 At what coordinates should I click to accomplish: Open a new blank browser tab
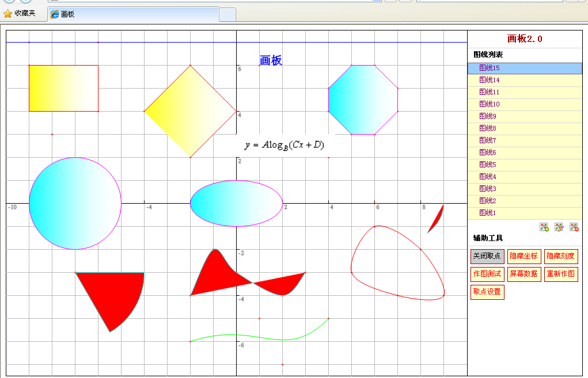pos(227,14)
